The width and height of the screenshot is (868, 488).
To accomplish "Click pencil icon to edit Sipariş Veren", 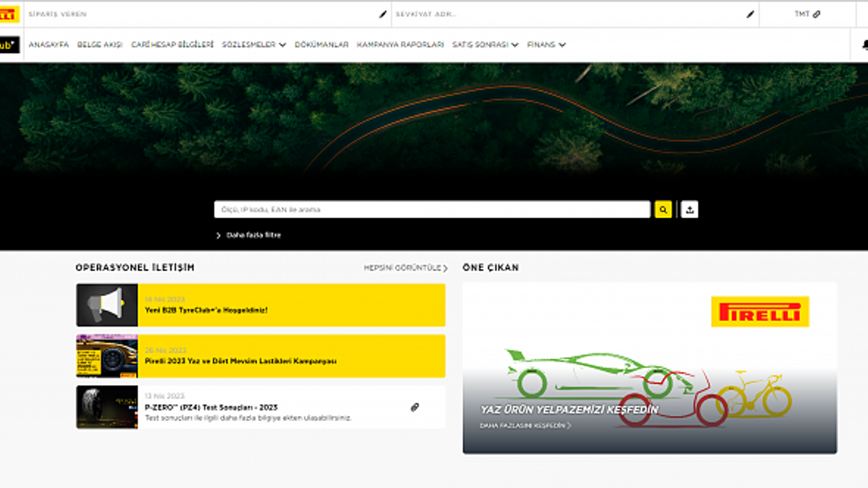I will point(382,14).
